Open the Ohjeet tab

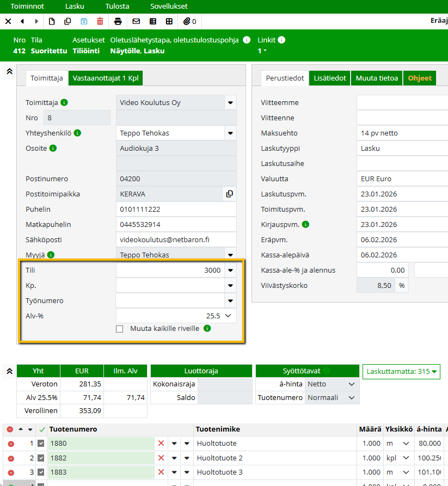(420, 78)
